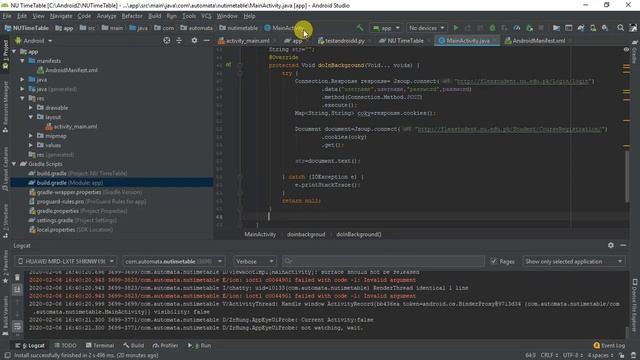Click the Make Project hammer icon
640x360 pixels.
pyautogui.click(x=360, y=28)
